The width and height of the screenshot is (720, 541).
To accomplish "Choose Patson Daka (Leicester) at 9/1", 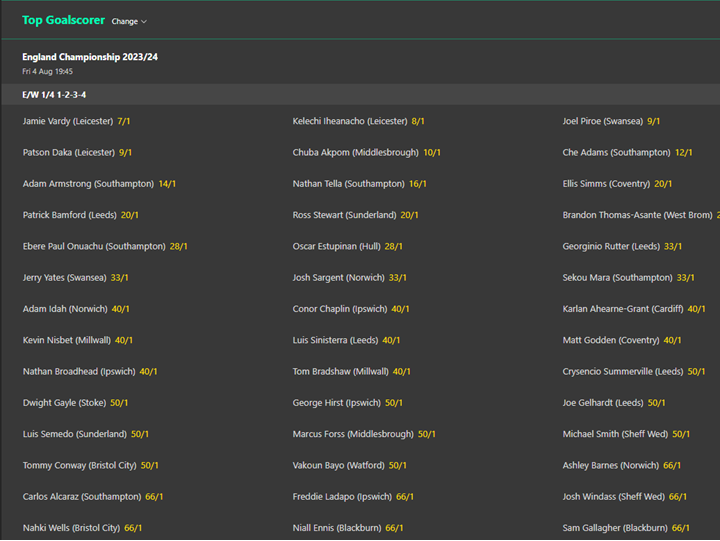I will (77, 152).
